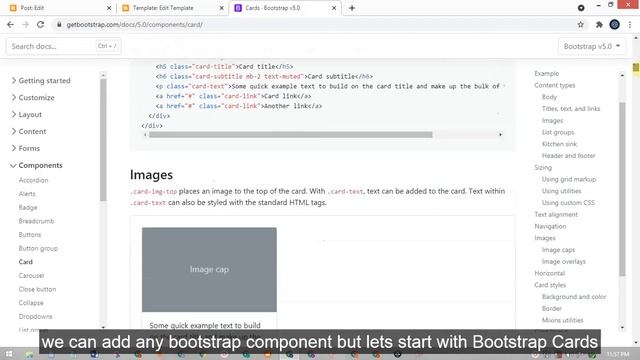Screen dimensions: 640x360
Task: Jump to Titles, text, and links
Action: click(571, 109)
